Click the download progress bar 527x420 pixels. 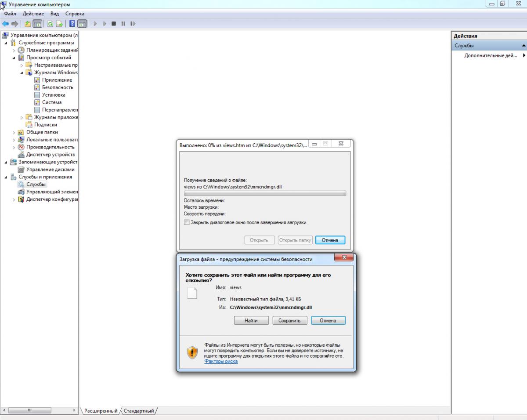coord(265,193)
